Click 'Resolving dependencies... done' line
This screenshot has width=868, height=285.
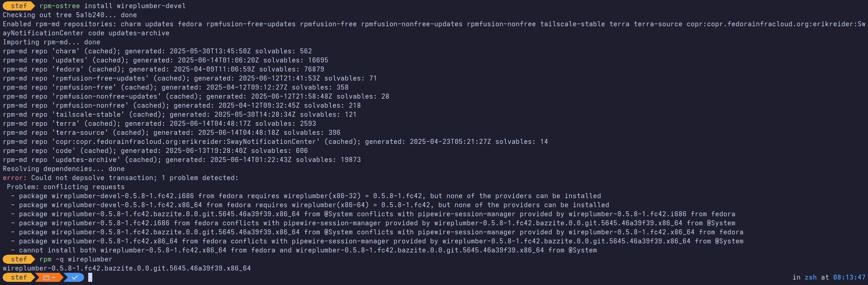tap(64, 169)
